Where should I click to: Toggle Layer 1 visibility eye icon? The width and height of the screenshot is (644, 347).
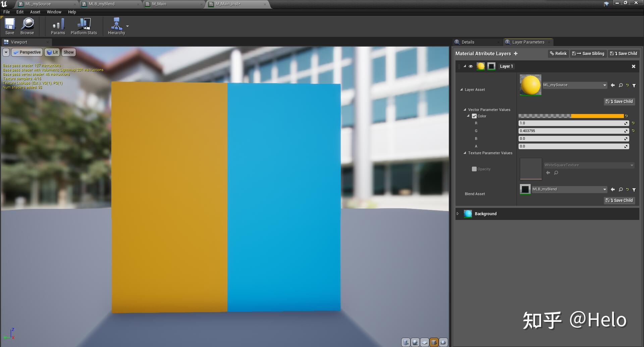point(471,66)
